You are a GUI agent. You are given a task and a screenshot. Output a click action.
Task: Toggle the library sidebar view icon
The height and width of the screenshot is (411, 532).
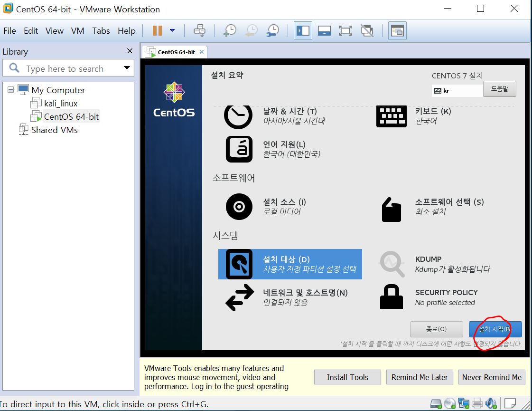tap(303, 31)
